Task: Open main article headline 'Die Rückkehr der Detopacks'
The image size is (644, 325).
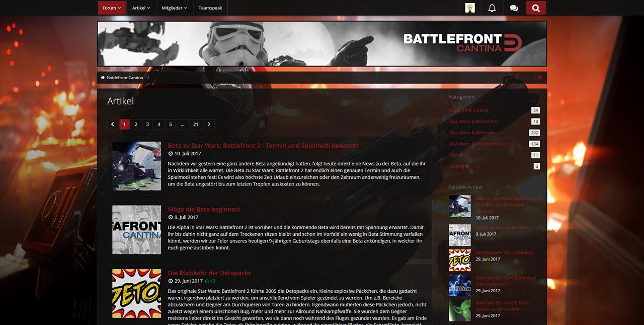Action: pyautogui.click(x=209, y=273)
